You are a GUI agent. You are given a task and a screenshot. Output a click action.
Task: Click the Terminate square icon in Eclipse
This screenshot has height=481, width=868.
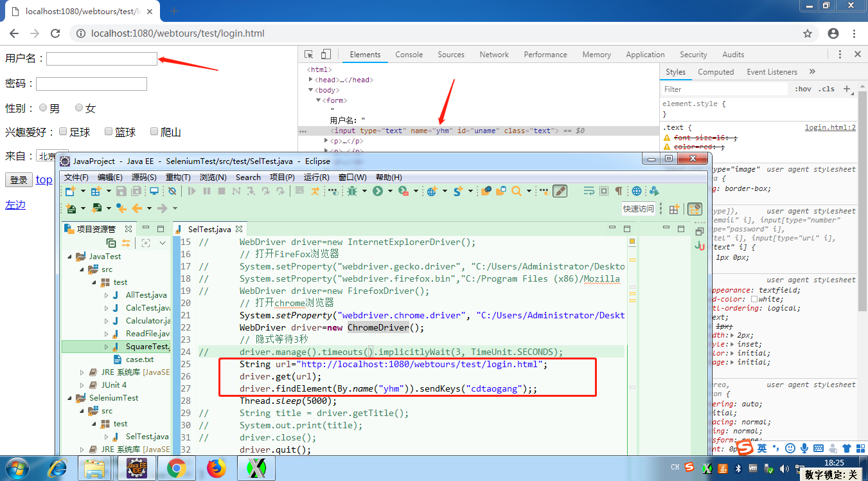pos(222,191)
